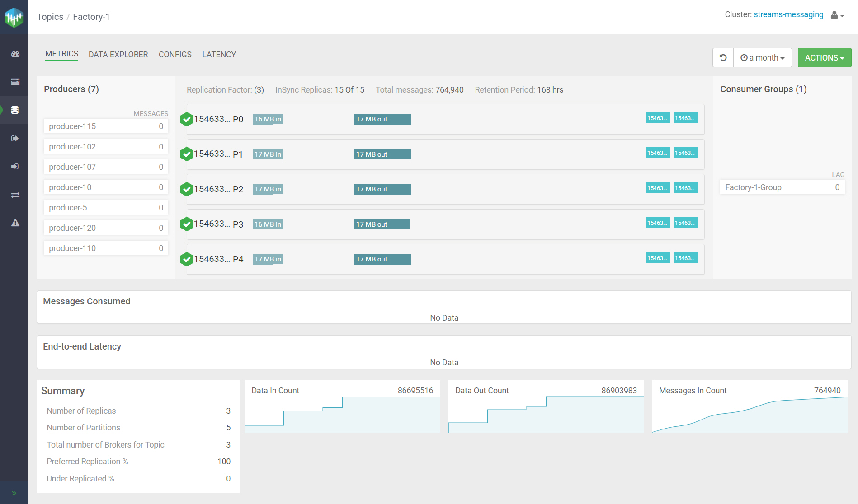Click the Data In Count chart

(342, 406)
